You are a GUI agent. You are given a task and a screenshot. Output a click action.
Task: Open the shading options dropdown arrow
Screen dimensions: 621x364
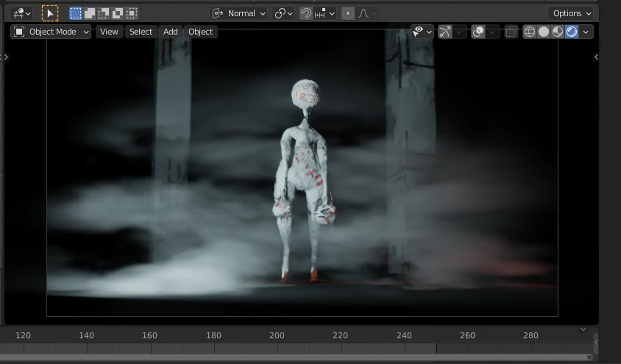click(x=586, y=32)
